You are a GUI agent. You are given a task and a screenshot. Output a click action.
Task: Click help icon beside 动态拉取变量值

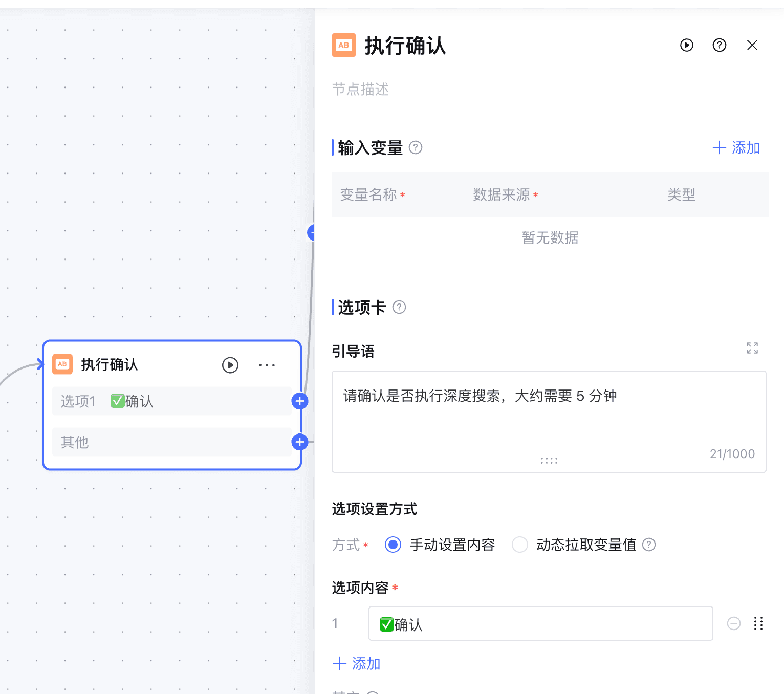(x=649, y=545)
